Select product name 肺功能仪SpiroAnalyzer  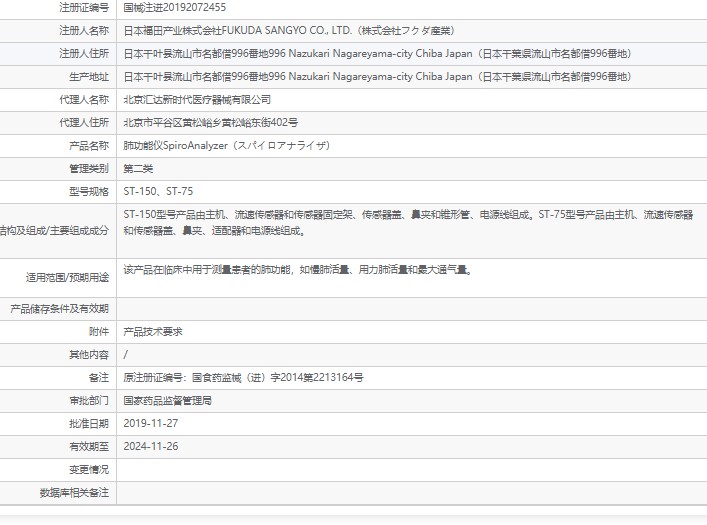[227, 146]
